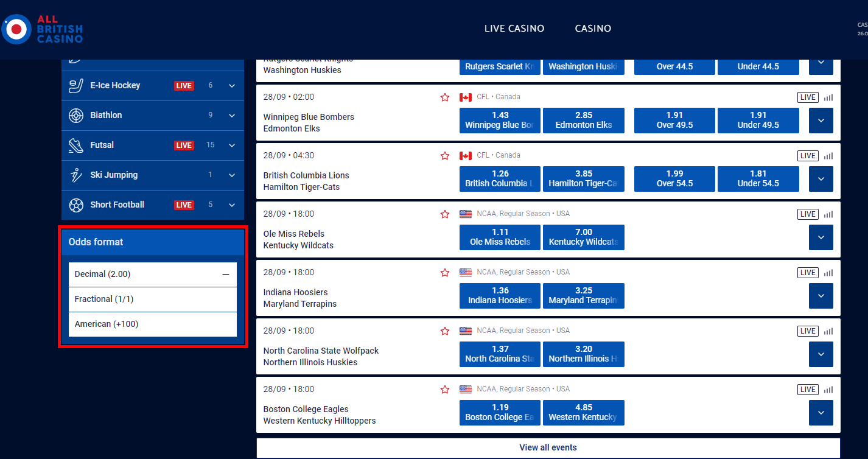Favorite Ole Miss Rebels match star

445,214
